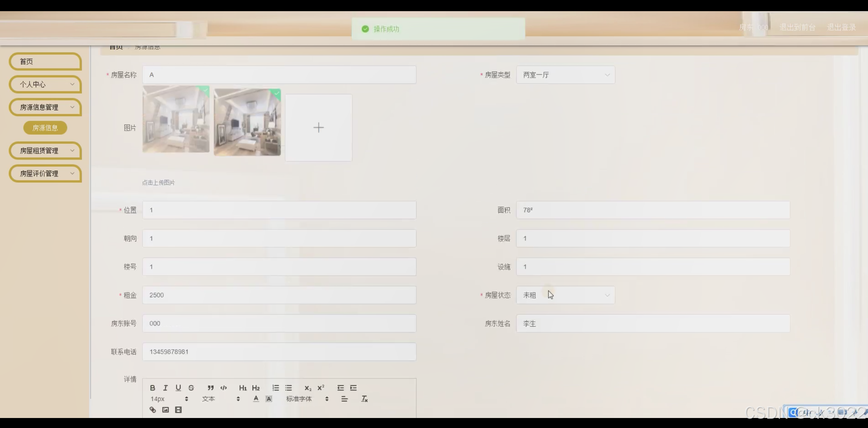Expand the 个人中心 sidebar menu
Screen dimensions: 868x428
pos(45,84)
